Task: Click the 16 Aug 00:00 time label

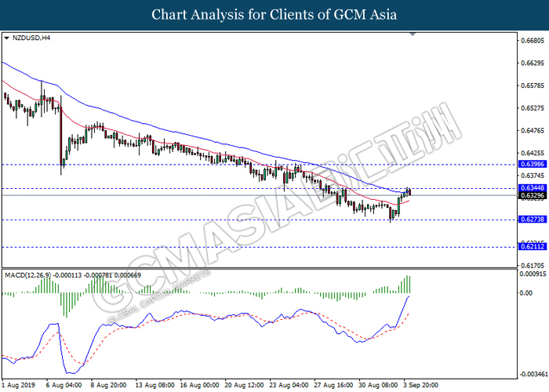Action: pyautogui.click(x=199, y=386)
